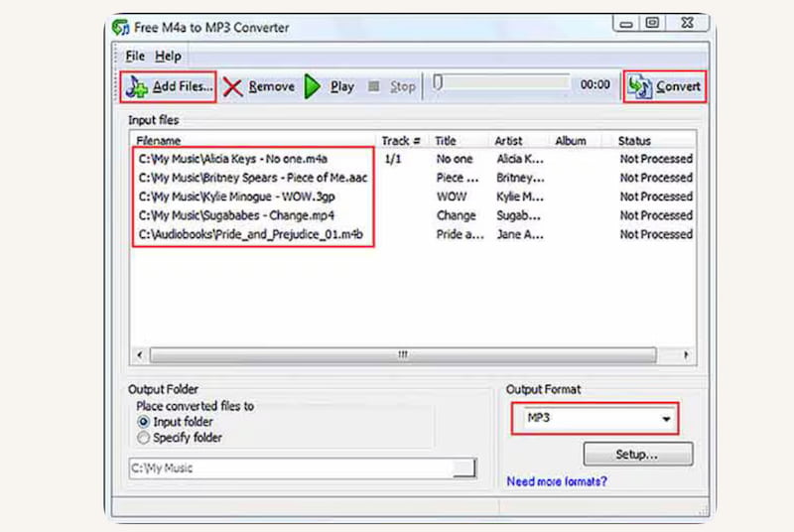
Task: Select row Kylie Minogue - WOW.3gp
Action: click(x=412, y=197)
